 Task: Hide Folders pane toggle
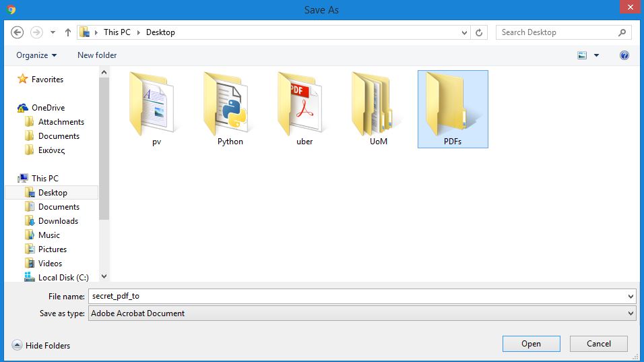tap(40, 346)
